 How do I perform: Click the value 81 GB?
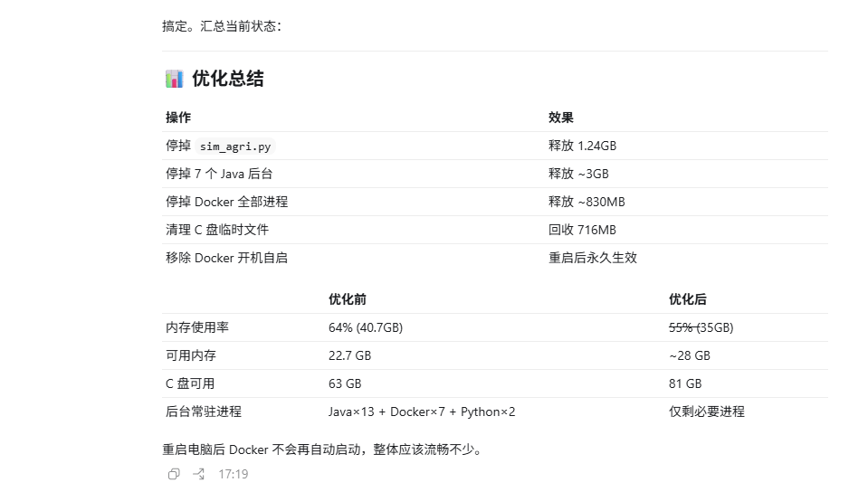(685, 383)
